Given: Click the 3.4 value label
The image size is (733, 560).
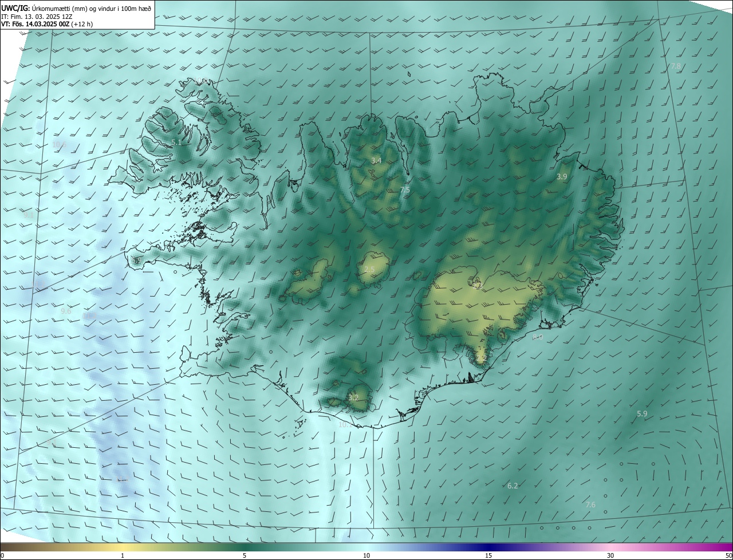Looking at the screenshot, I should (x=376, y=161).
